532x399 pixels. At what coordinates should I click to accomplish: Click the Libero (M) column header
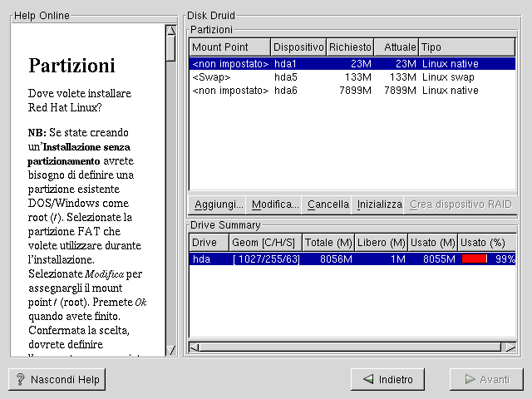[x=381, y=243]
